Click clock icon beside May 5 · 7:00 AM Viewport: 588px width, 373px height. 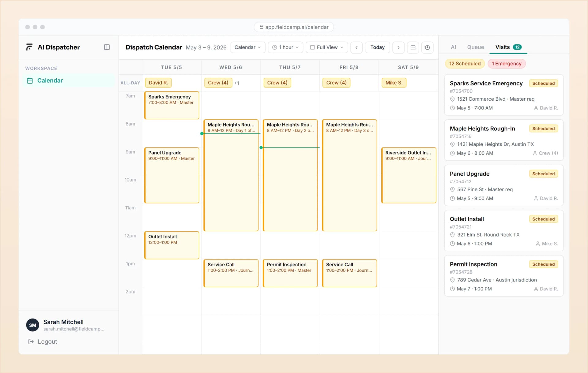452,108
